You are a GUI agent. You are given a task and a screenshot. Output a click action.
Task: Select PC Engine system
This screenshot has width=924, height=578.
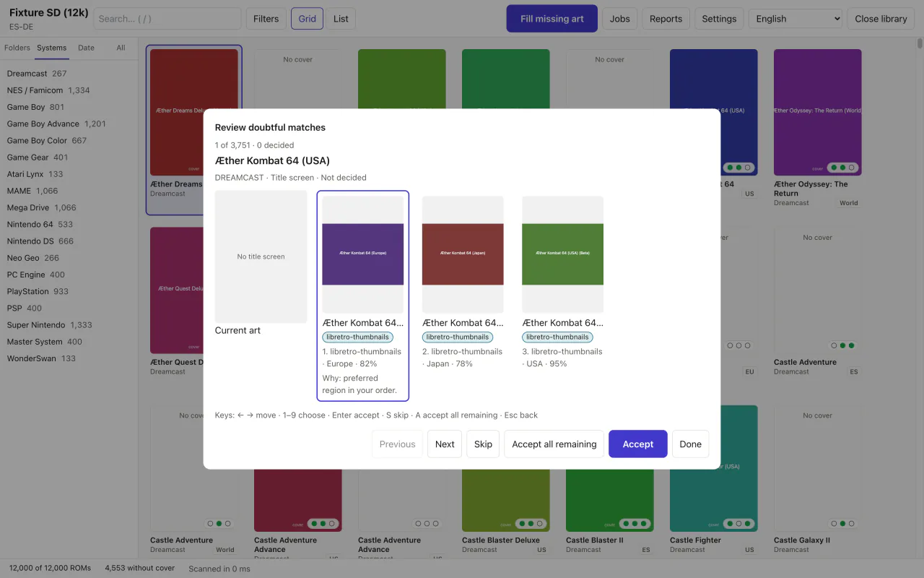click(x=69, y=275)
